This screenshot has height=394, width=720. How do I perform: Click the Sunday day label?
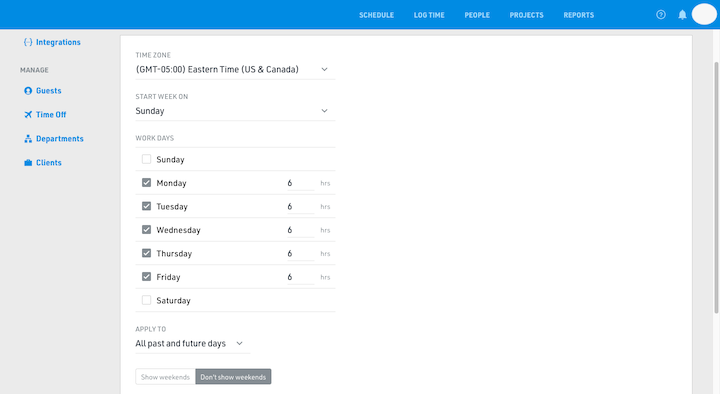[170, 159]
